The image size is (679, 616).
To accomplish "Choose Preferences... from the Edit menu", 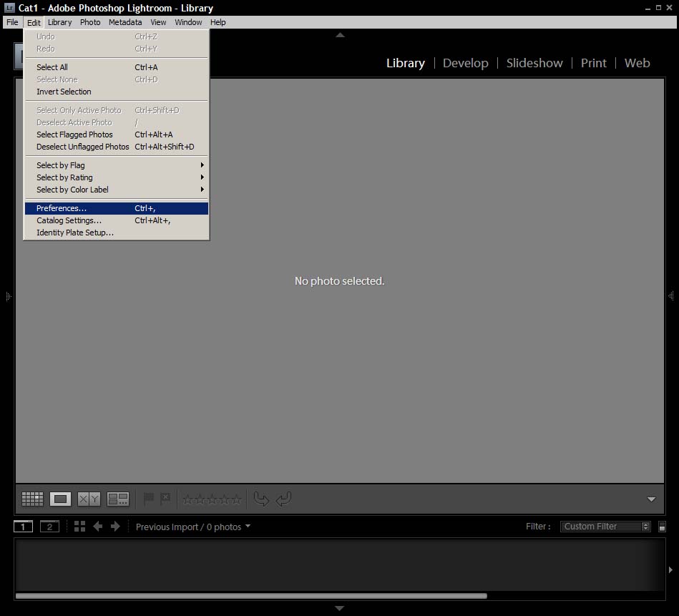I will pyautogui.click(x=62, y=208).
